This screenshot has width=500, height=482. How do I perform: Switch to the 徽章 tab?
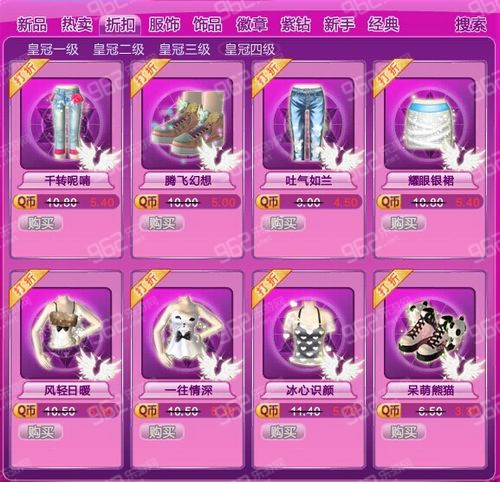pyautogui.click(x=252, y=25)
